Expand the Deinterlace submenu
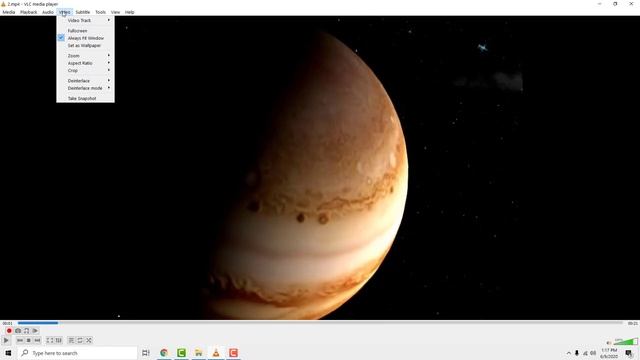Image resolution: width=640 pixels, height=360 pixels. pos(85,81)
